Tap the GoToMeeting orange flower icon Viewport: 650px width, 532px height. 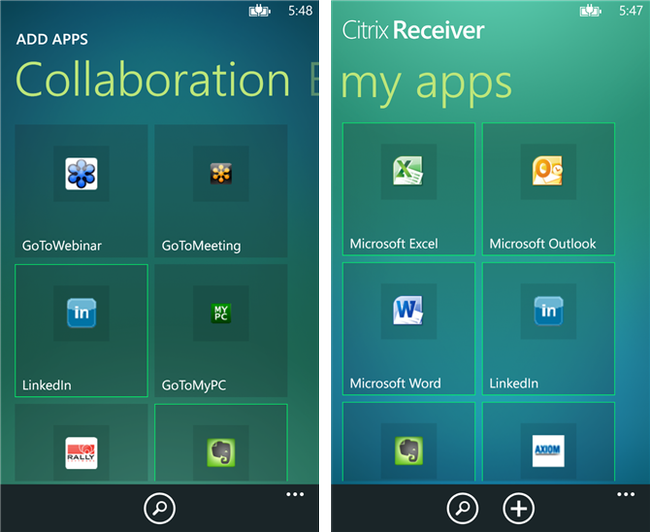(221, 174)
